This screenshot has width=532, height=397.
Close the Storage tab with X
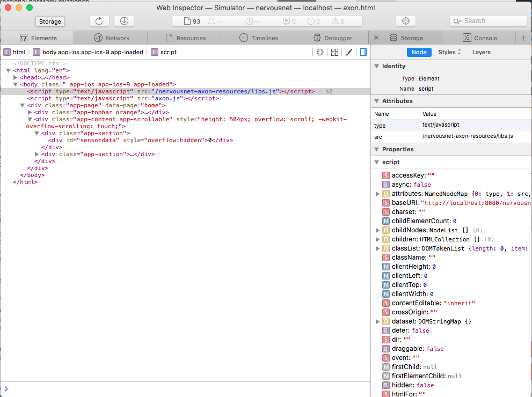(376, 38)
